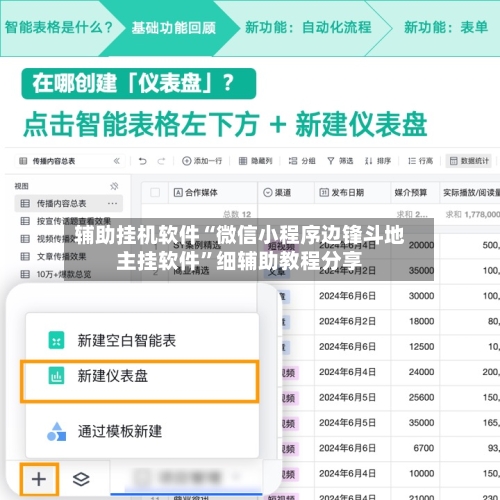This screenshot has height=500, width=500.
Task: Click the date 2024年6月4日 in the 24000 row
Action: pos(347,372)
